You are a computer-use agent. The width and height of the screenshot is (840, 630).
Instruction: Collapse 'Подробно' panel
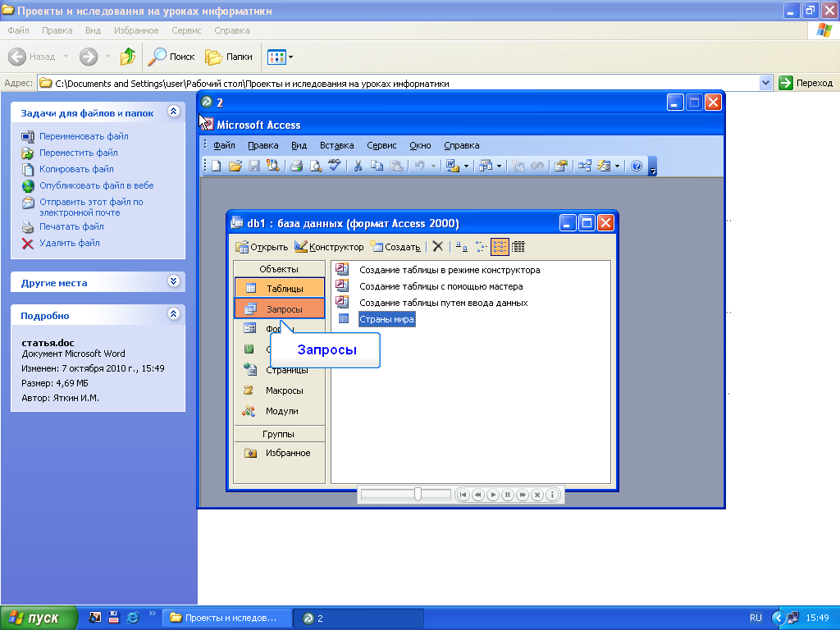point(173,313)
